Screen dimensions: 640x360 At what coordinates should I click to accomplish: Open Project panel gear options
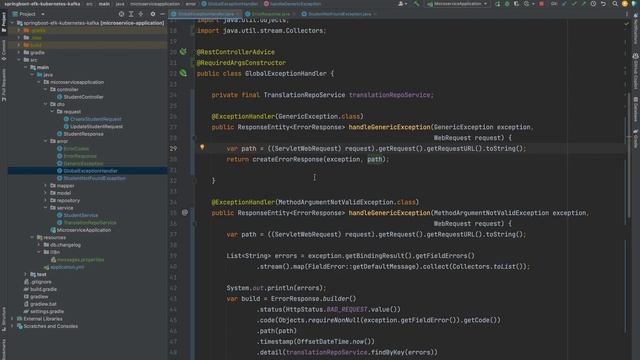pyautogui.click(x=153, y=14)
